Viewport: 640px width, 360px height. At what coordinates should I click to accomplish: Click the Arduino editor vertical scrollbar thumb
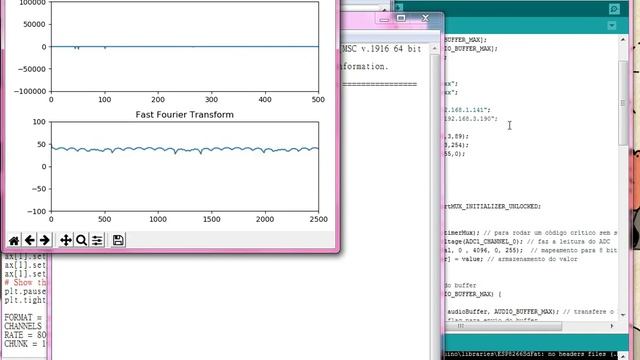tap(622, 103)
